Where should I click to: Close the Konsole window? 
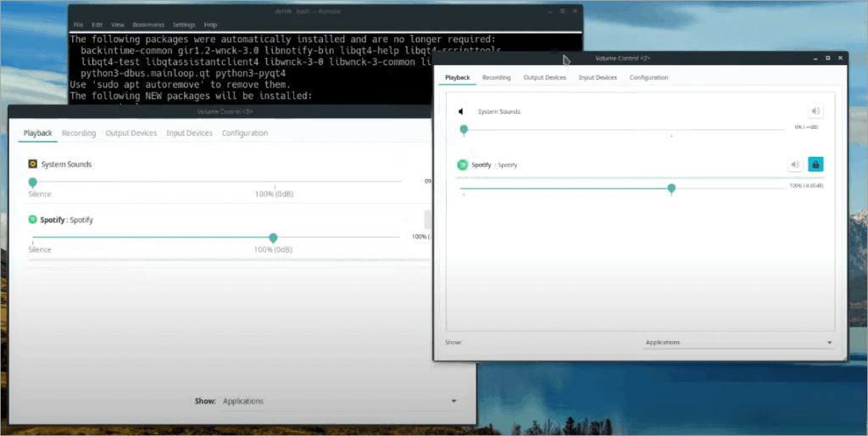pyautogui.click(x=576, y=10)
